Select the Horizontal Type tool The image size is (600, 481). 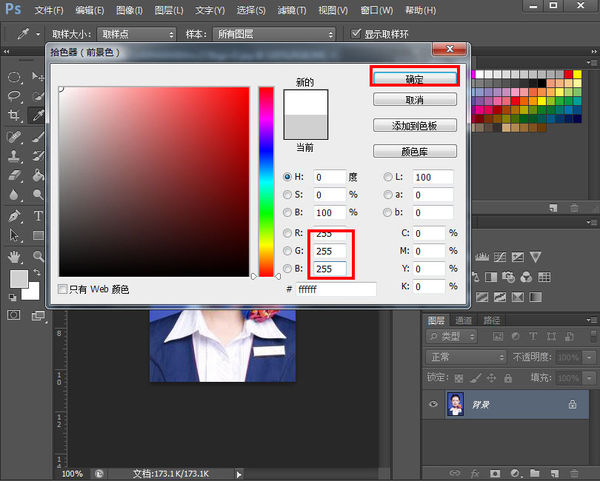coord(38,215)
